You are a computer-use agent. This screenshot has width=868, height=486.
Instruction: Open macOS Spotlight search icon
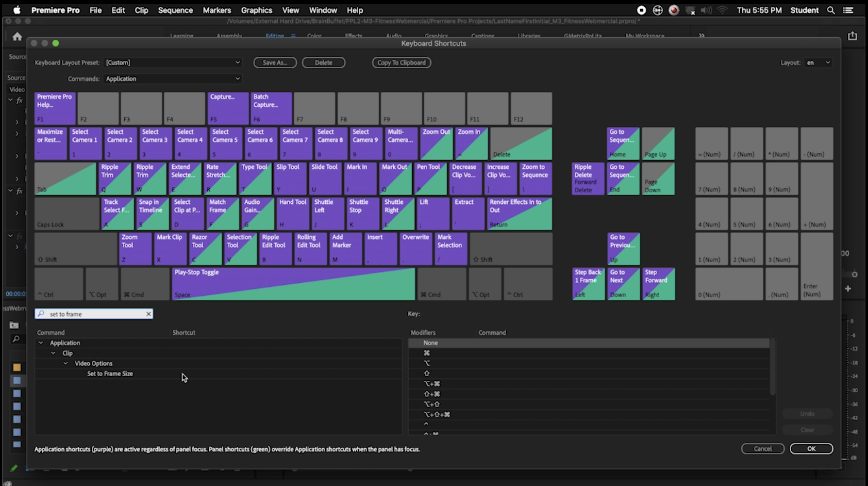click(830, 10)
